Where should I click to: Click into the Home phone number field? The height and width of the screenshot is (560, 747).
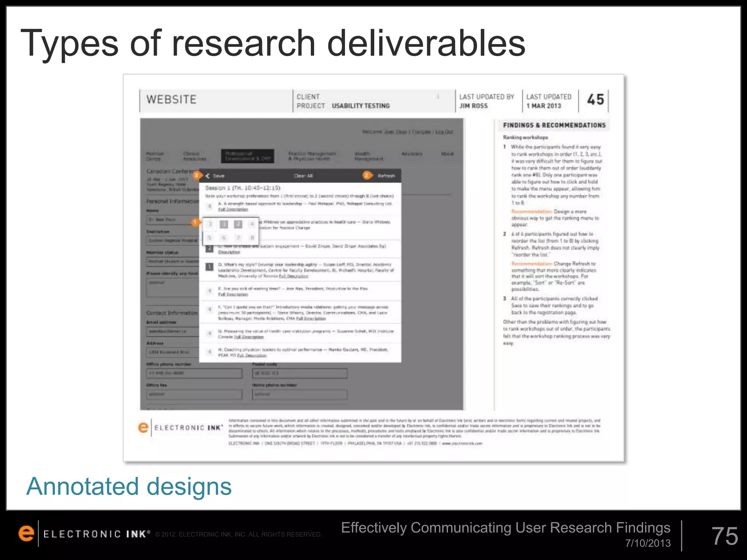coord(300,394)
